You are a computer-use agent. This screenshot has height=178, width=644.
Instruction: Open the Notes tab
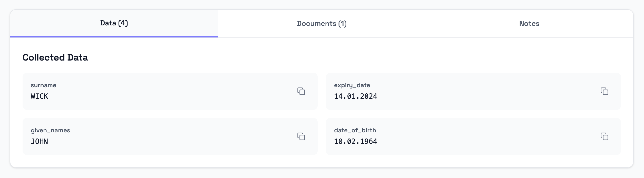click(529, 24)
